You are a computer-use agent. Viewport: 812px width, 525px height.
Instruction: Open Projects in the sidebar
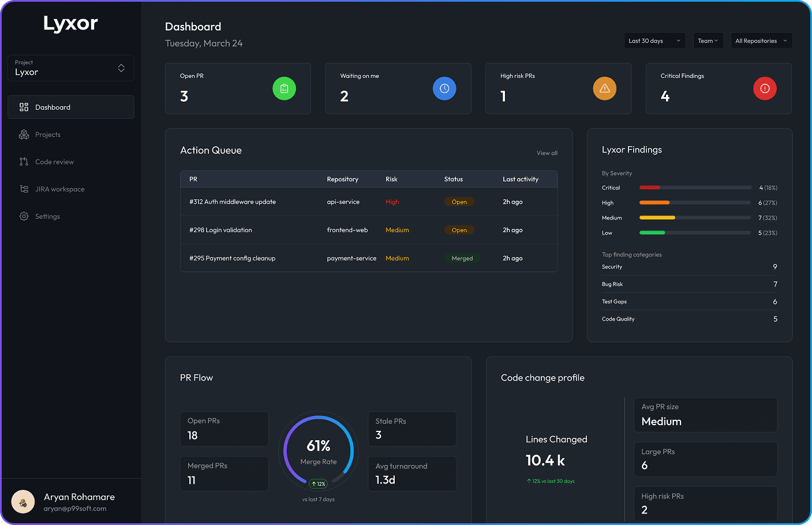coord(71,135)
